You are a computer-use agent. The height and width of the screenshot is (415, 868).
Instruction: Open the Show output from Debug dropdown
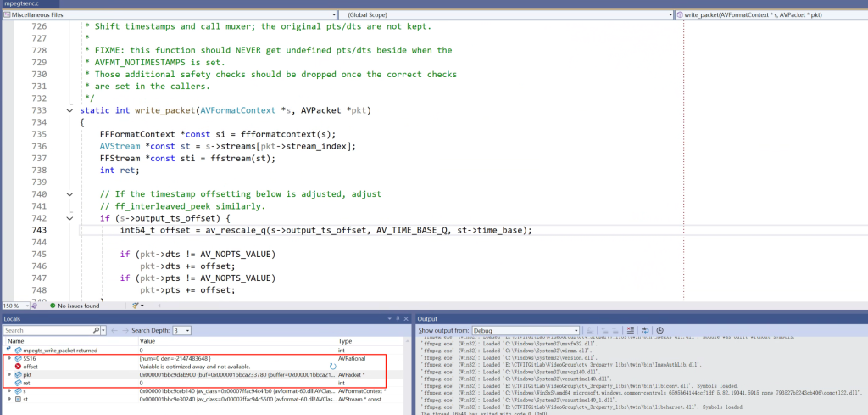pos(525,330)
